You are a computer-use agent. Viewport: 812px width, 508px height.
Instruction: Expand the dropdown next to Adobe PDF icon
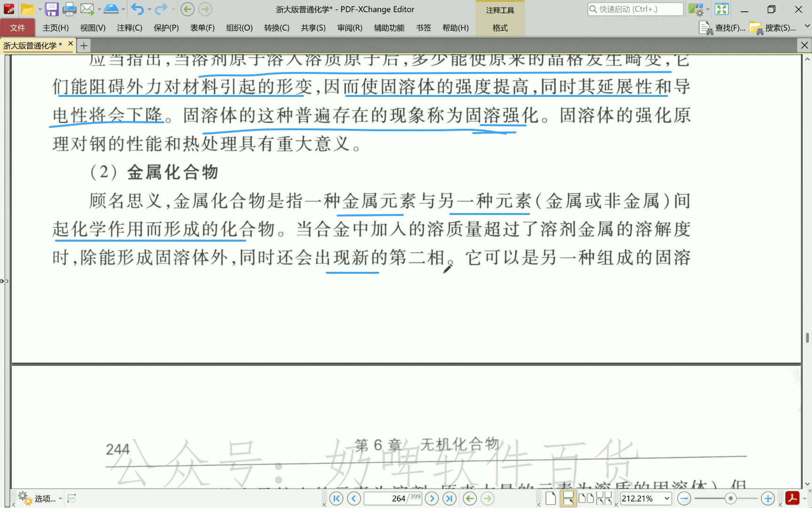click(804, 499)
